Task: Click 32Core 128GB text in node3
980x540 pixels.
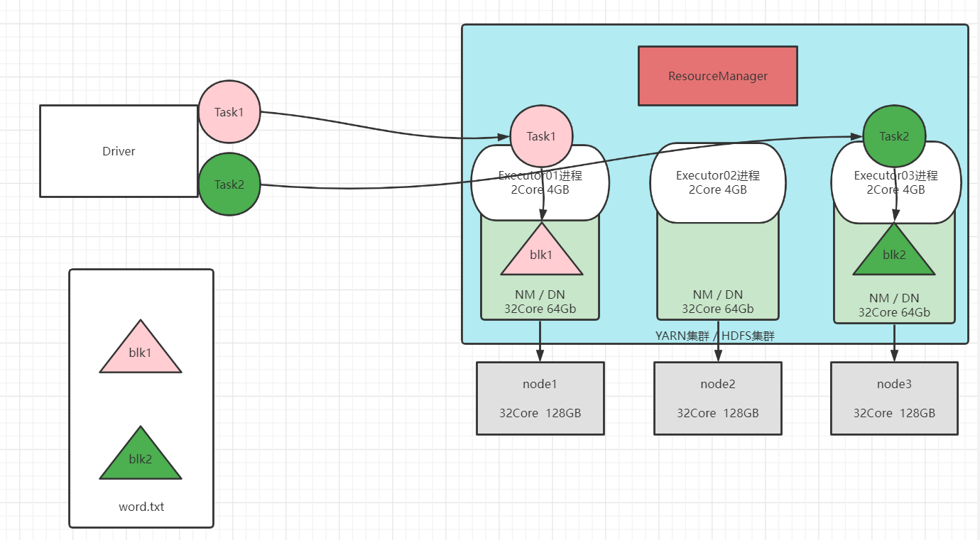Action: pyautogui.click(x=894, y=412)
